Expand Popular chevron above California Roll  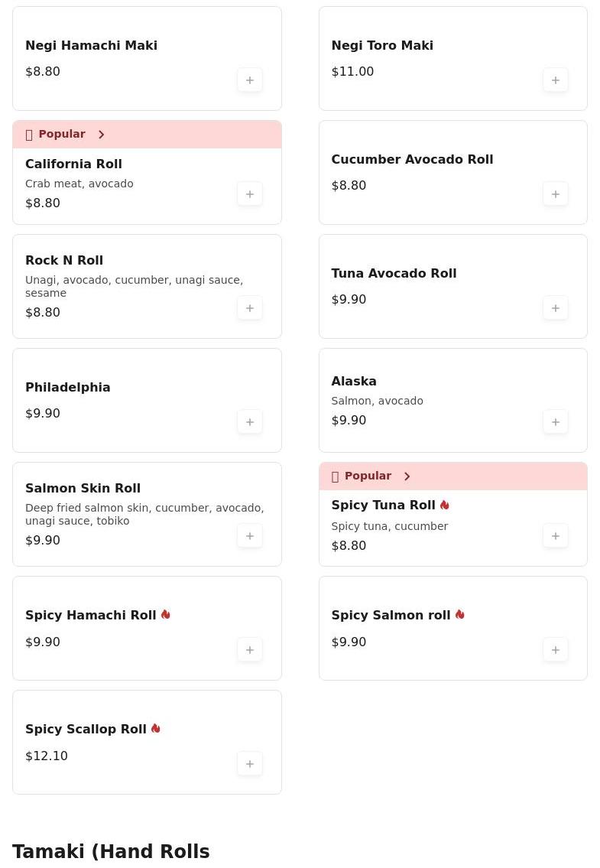[x=102, y=135]
